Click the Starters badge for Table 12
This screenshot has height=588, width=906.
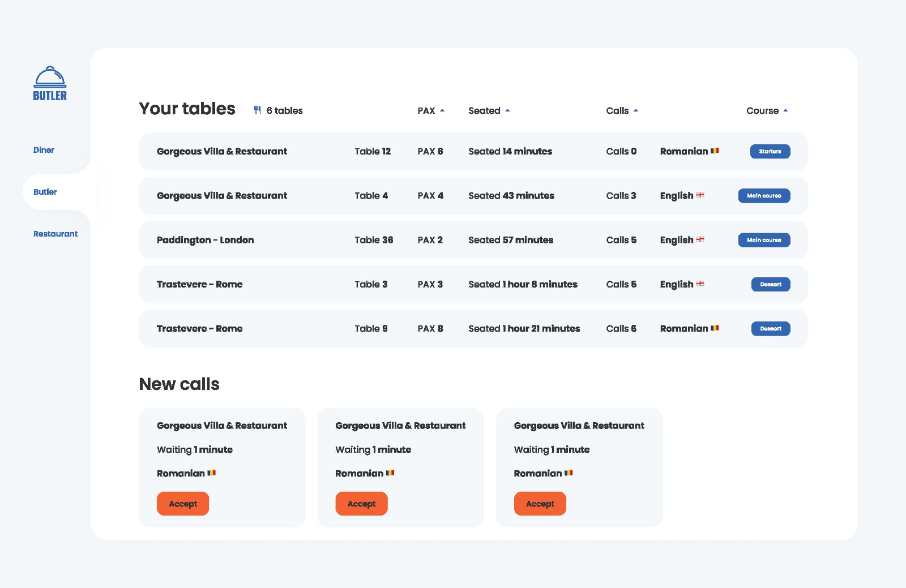pyautogui.click(x=770, y=151)
